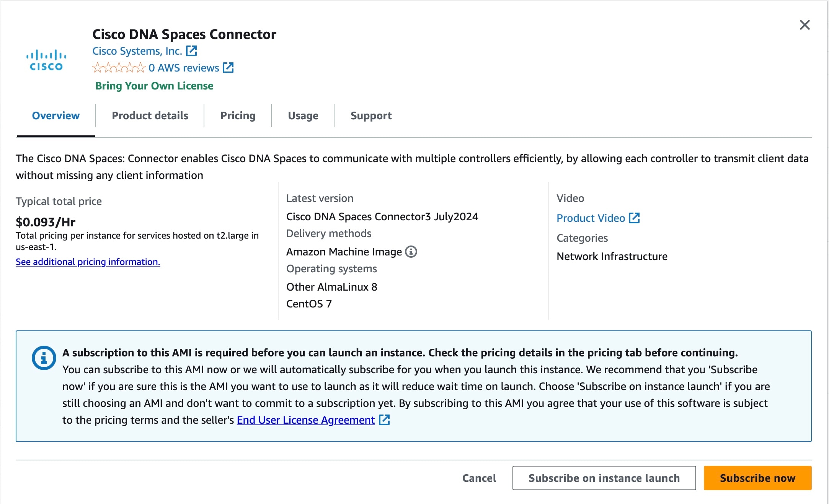Switch to the Usage tab
This screenshot has width=829, height=504.
(x=303, y=115)
